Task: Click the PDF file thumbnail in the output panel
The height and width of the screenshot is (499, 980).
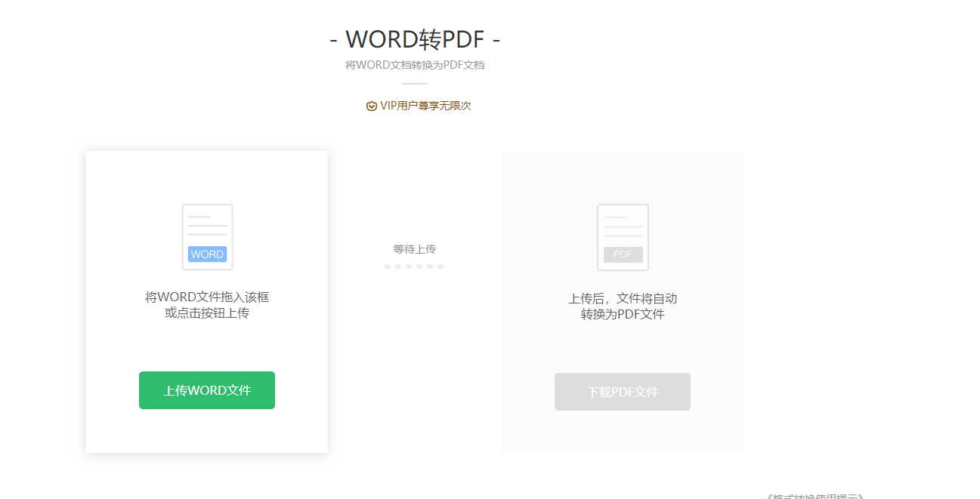Action: [x=622, y=236]
